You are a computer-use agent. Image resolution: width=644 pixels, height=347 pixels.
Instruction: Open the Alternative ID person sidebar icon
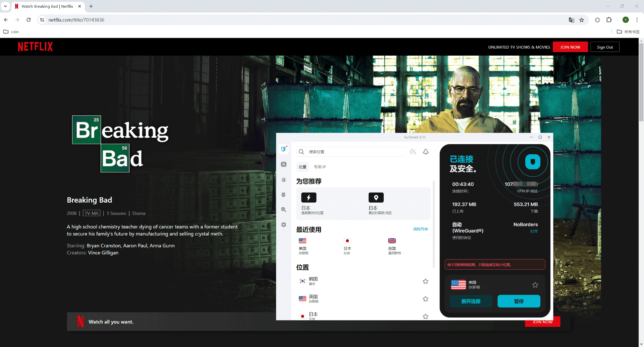(284, 164)
